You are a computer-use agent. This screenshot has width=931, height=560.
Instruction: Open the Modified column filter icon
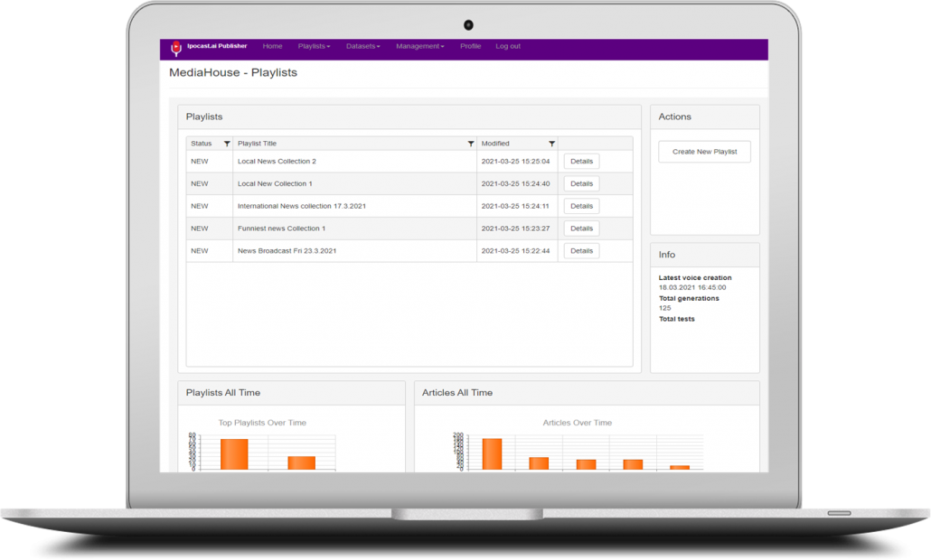pyautogui.click(x=551, y=144)
